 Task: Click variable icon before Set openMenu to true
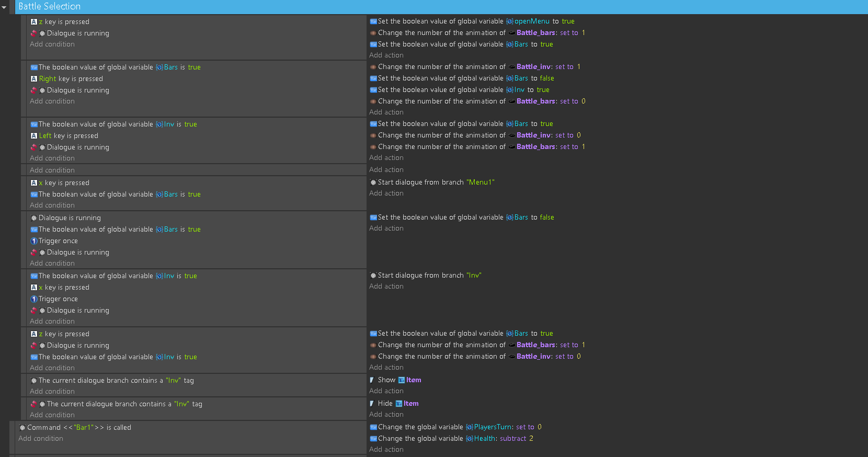tap(373, 21)
